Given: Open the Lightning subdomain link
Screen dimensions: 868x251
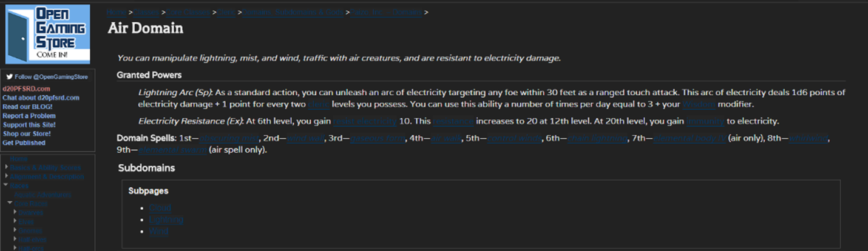Looking at the screenshot, I should click(x=166, y=219).
